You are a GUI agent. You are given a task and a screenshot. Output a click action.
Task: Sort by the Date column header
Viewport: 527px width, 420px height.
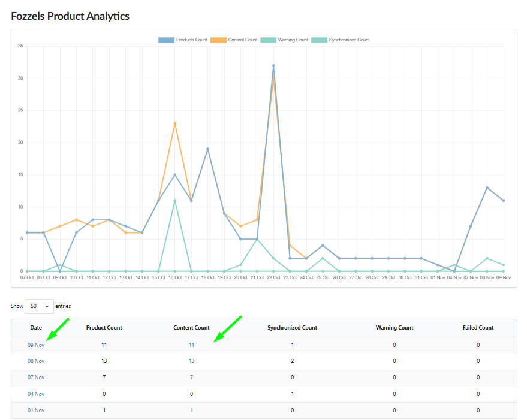coord(36,328)
